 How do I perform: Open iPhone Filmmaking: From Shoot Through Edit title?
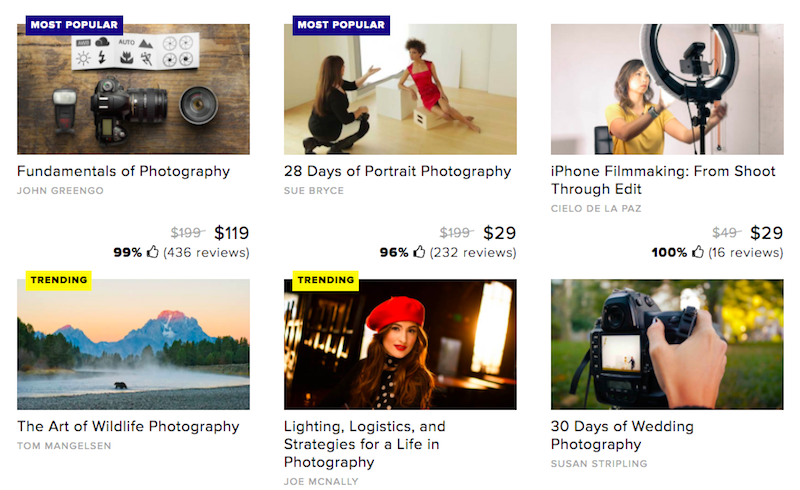(663, 180)
